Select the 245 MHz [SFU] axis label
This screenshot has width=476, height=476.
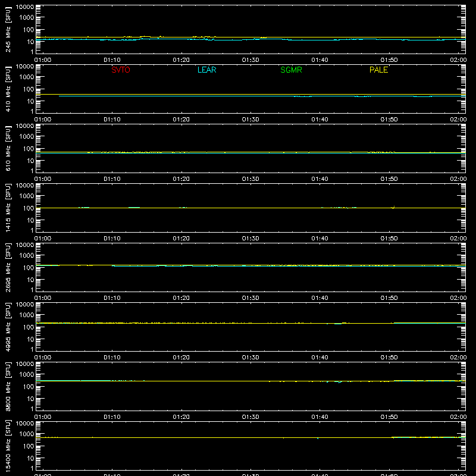pyautogui.click(x=8, y=29)
